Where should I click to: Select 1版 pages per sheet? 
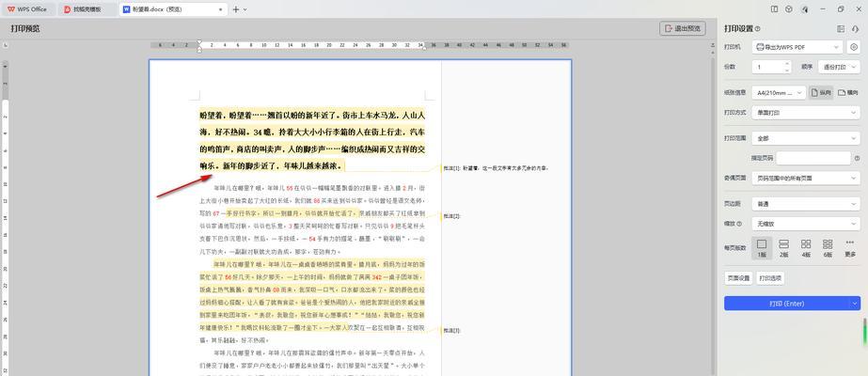click(x=762, y=248)
